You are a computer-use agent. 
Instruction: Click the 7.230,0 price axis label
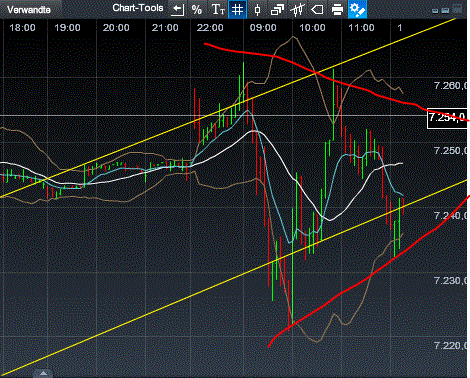click(451, 280)
